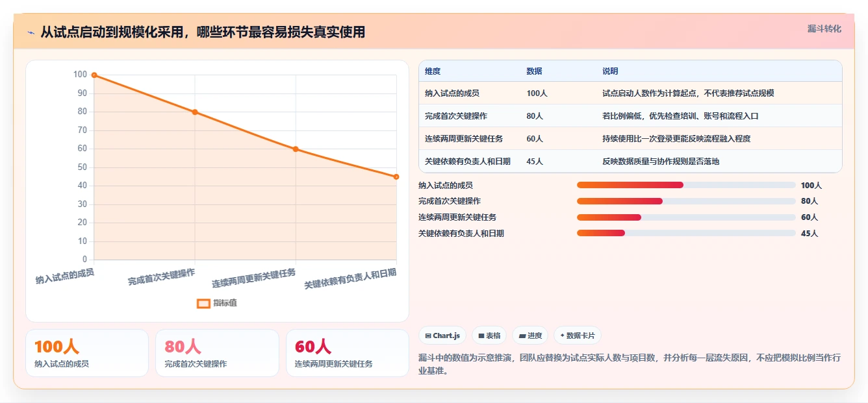868x403 pixels.
Task: Click the x-axis label 关键依赖有负责人和日期
Action: [351, 278]
